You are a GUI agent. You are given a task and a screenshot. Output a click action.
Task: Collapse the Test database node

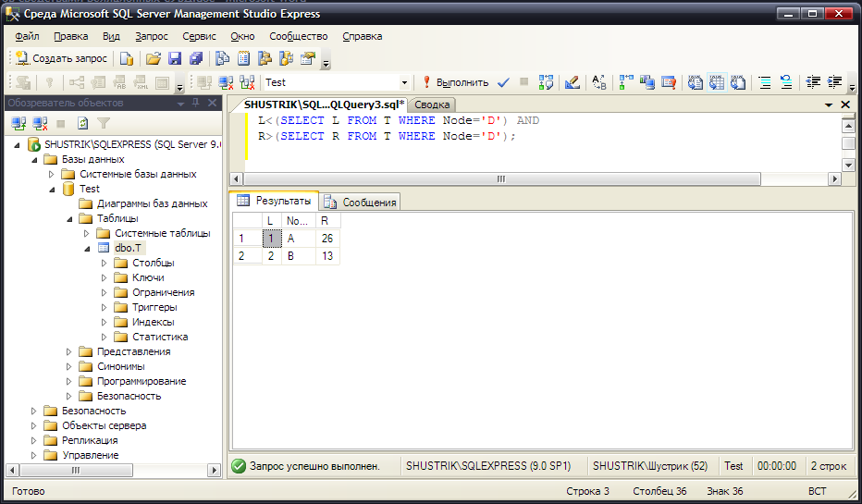(52, 189)
